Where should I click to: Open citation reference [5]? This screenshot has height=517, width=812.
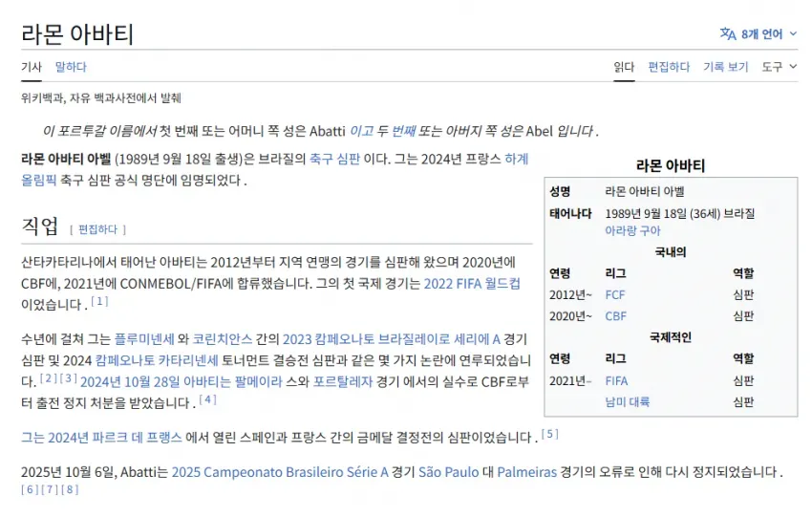click(x=550, y=434)
